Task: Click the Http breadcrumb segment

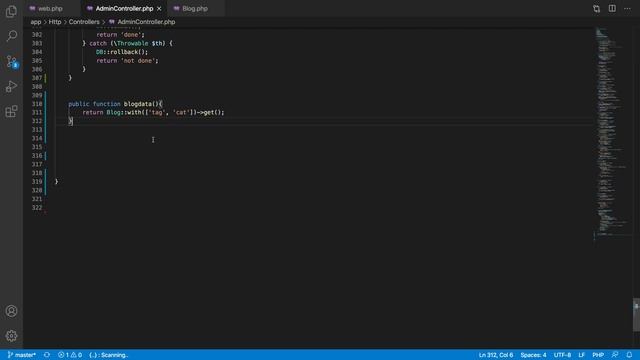Action: [55, 22]
